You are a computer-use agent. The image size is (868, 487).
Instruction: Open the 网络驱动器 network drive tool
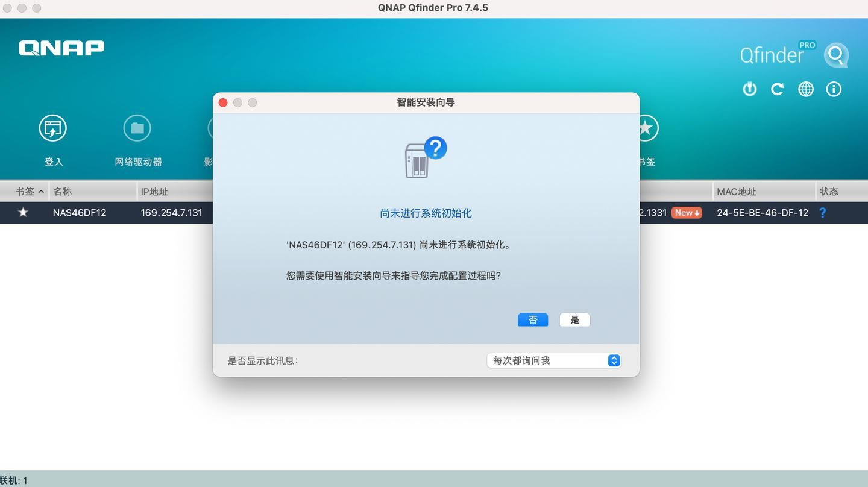point(137,128)
